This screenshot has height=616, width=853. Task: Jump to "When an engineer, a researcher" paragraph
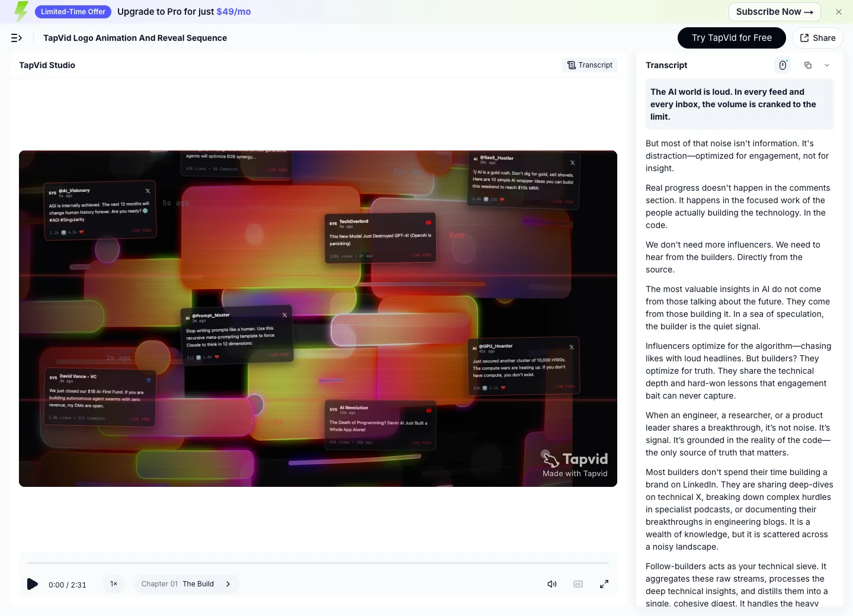point(739,434)
